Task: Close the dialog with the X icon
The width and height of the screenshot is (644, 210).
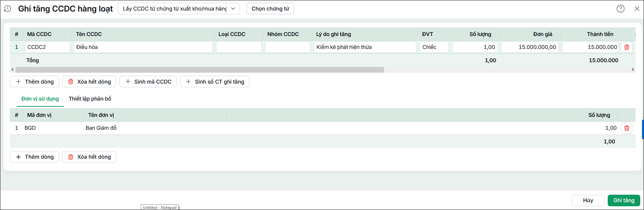Action: pyautogui.click(x=637, y=9)
